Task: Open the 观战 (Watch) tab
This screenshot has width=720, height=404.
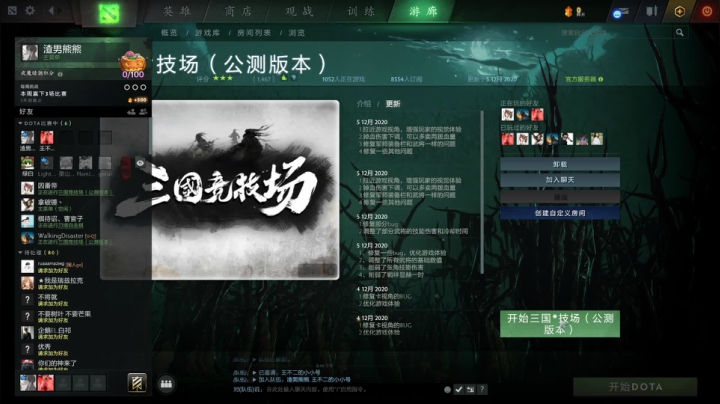Action: (299, 11)
